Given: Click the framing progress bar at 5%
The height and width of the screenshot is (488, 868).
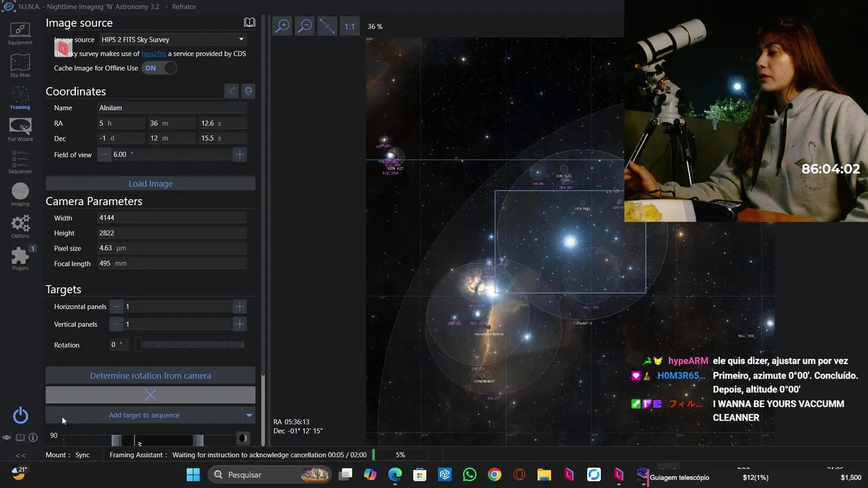Looking at the screenshot, I should coord(400,455).
